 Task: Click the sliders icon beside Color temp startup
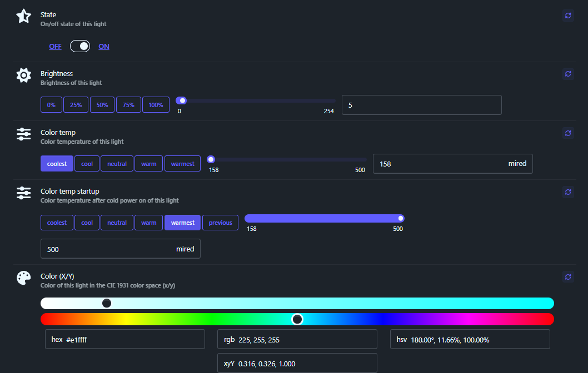point(23,192)
